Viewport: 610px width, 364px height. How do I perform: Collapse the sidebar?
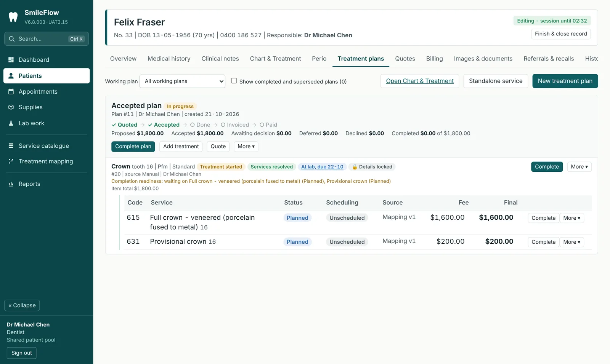tap(22, 305)
